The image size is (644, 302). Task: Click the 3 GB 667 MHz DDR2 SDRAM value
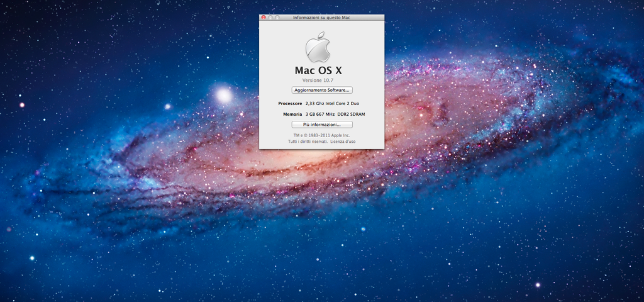click(x=335, y=115)
